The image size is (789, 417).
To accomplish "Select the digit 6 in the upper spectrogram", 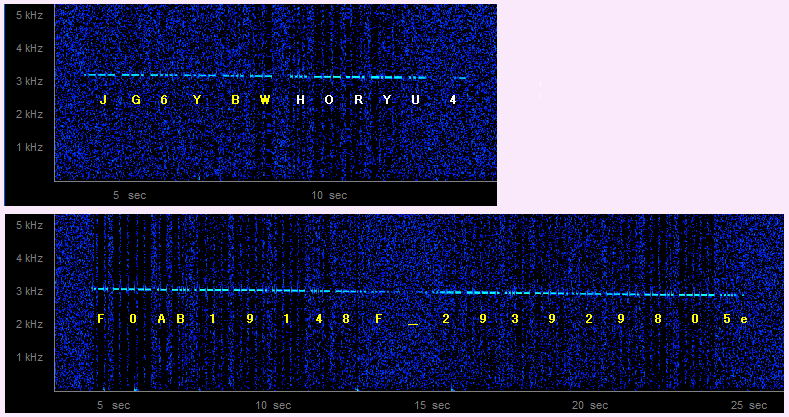I will pos(164,100).
